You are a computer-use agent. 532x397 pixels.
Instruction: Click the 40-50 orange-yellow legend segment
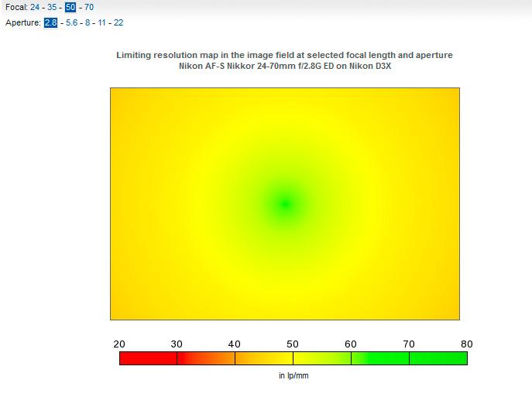pos(264,358)
